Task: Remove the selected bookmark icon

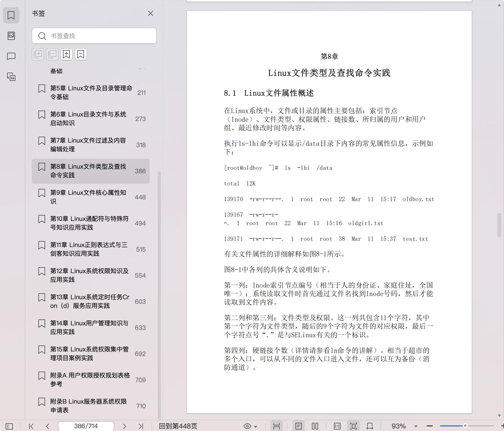Action: tap(81, 54)
